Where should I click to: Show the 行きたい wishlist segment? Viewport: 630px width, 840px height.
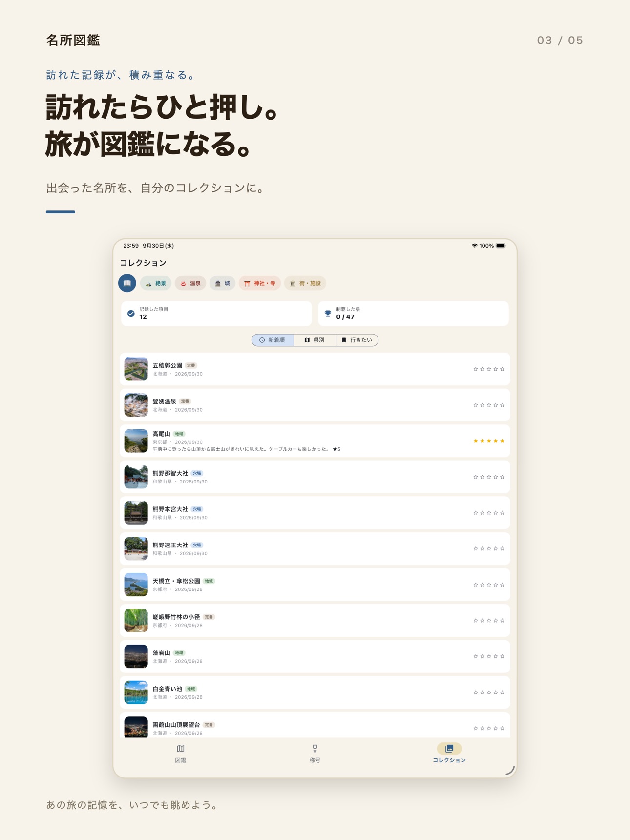[x=357, y=340]
